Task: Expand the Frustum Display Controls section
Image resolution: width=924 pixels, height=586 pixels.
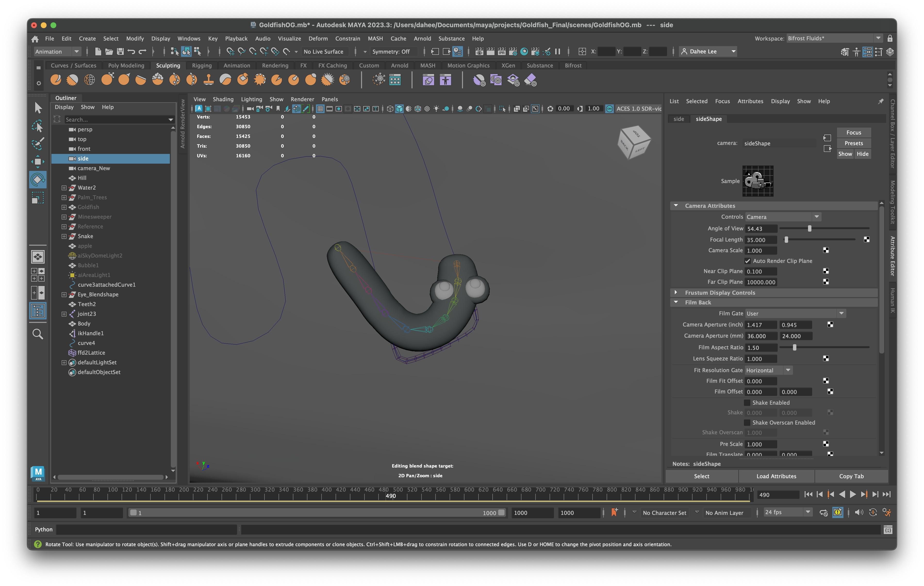Action: click(676, 293)
